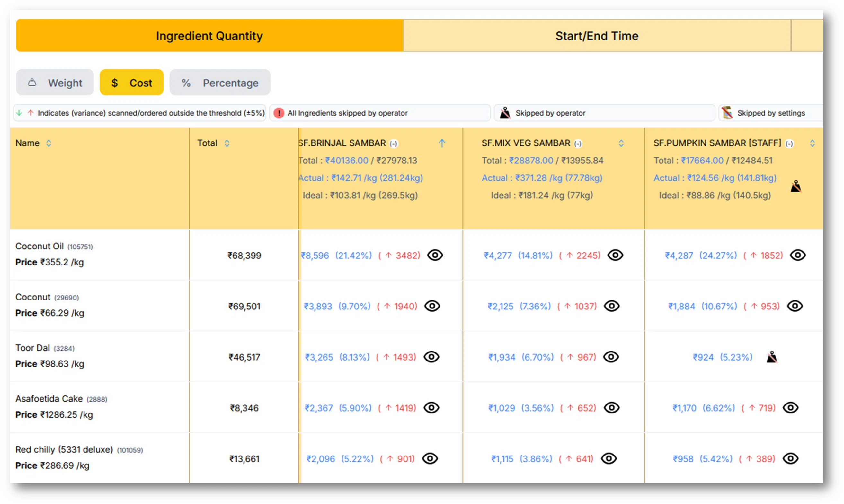This screenshot has width=844, height=504.
Task: Click eye icon for Toor Dal in Mix Veg Sambar
Action: (611, 357)
